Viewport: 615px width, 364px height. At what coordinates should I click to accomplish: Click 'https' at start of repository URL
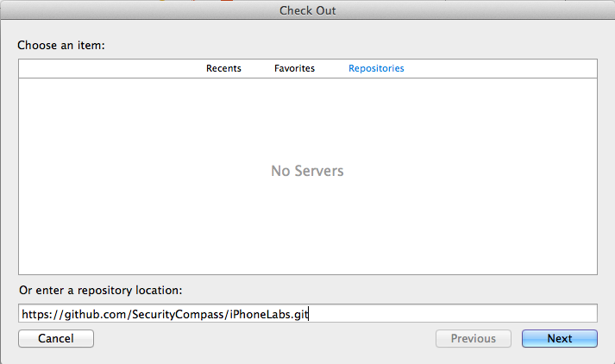(35, 314)
